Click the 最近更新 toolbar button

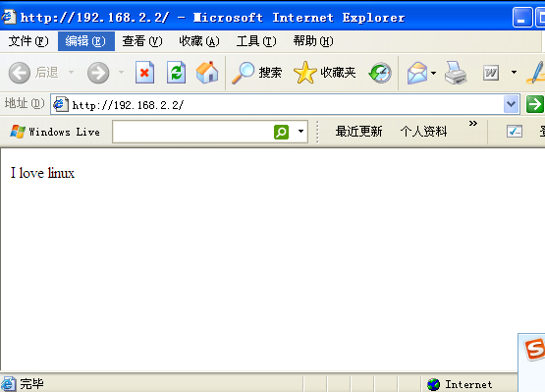click(358, 132)
